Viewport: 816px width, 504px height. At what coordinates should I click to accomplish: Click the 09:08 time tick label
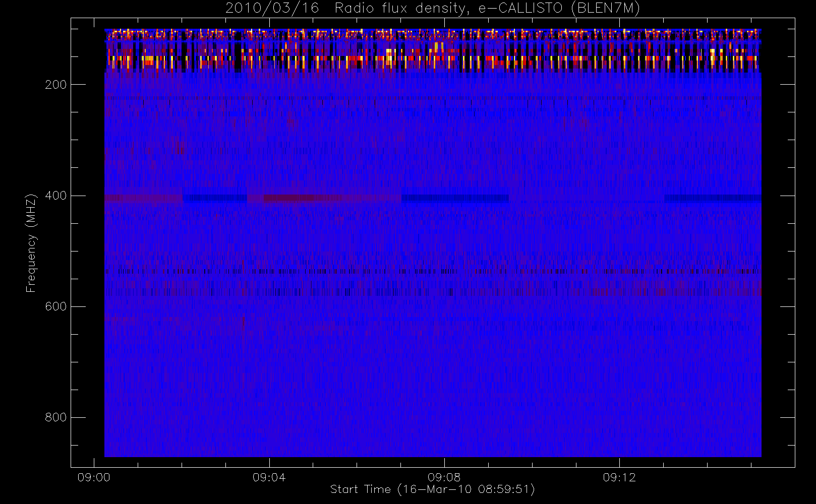(x=444, y=477)
